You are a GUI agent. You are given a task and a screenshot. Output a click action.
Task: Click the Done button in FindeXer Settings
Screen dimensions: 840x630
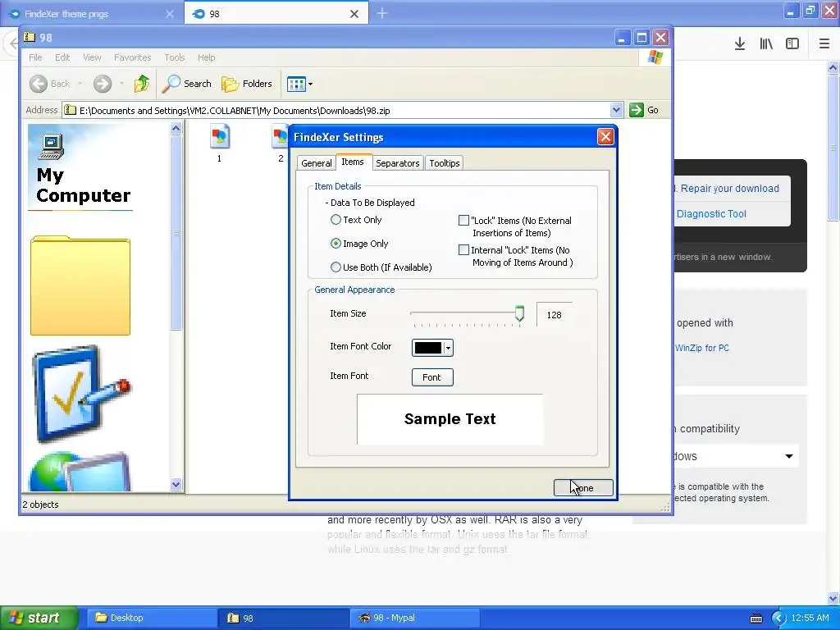pyautogui.click(x=583, y=488)
